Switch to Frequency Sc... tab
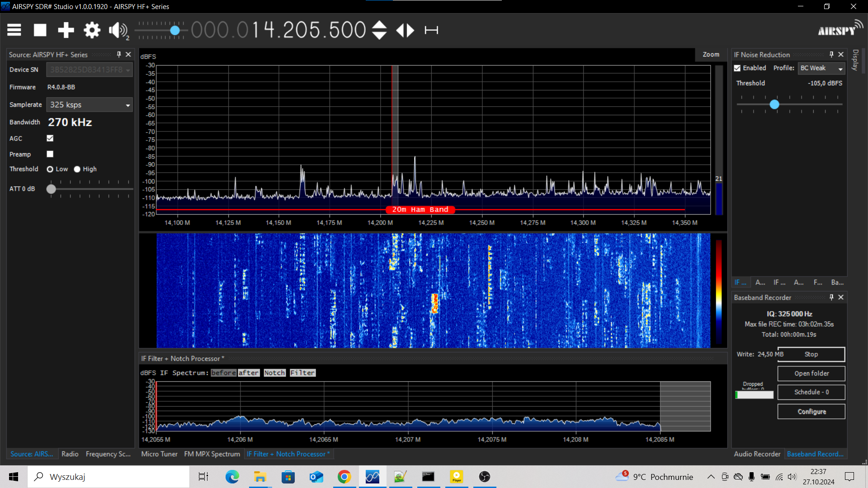This screenshot has width=868, height=488. (108, 454)
